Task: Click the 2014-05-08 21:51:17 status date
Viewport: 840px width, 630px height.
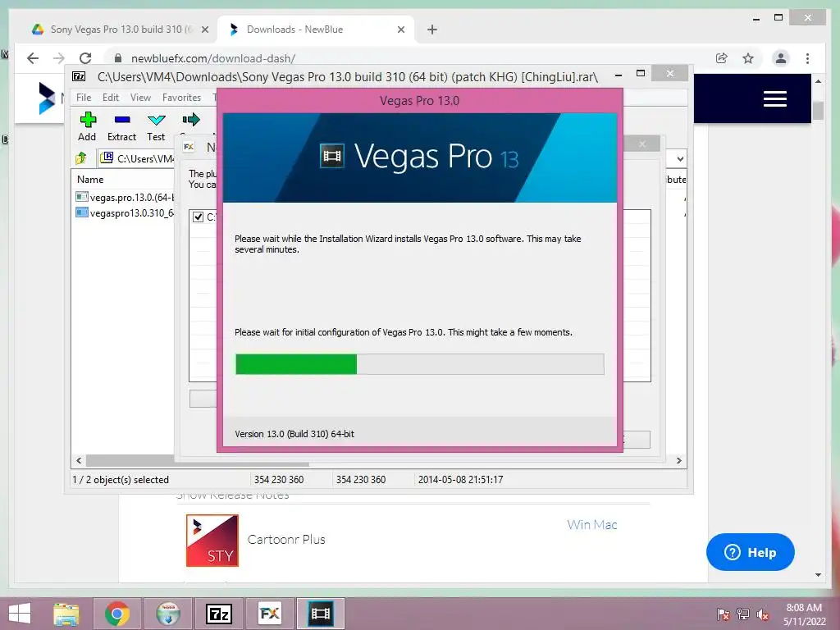Action: [x=461, y=479]
